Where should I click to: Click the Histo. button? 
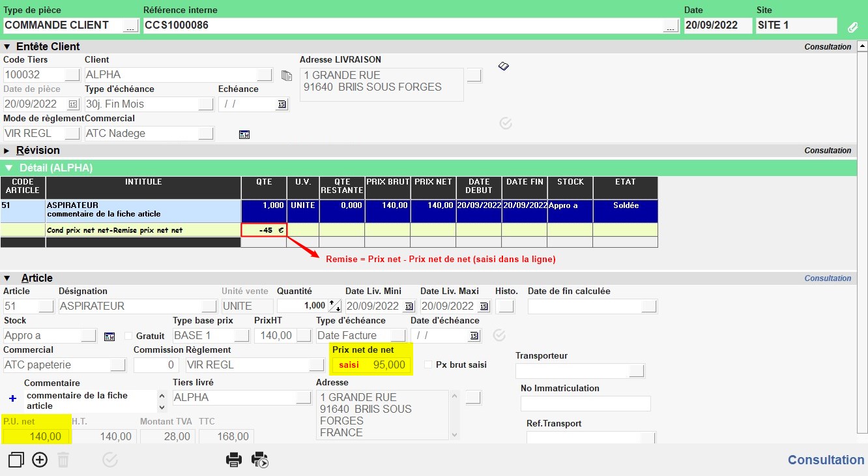pos(505,306)
